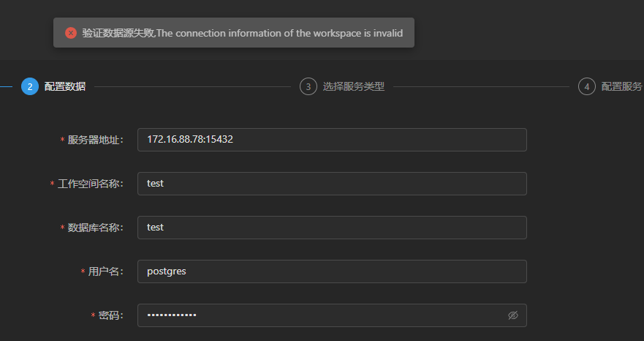644x341 pixels.
Task: Select the 配置数据 step label
Action: (x=64, y=86)
